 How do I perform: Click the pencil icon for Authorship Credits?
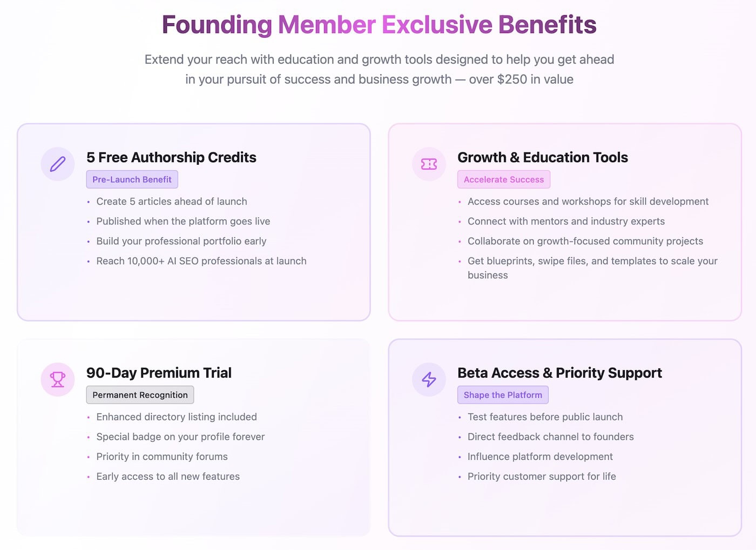pos(58,164)
